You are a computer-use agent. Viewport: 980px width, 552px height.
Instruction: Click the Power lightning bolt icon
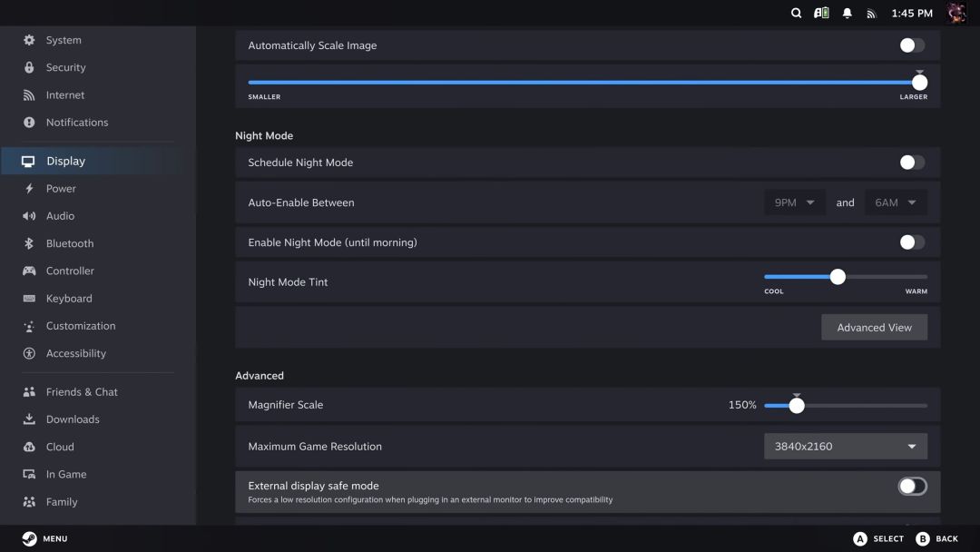click(29, 188)
